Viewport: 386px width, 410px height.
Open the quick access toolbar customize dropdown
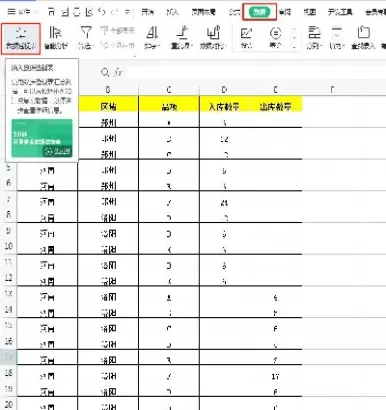[127, 12]
